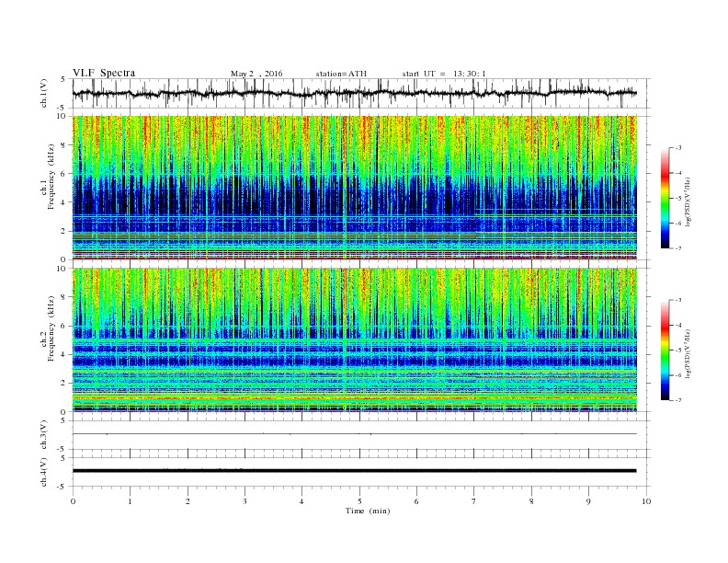Click the '3' tick on the time axis
Image resolution: width=728 pixels, height=563 pixels.
pos(245,501)
